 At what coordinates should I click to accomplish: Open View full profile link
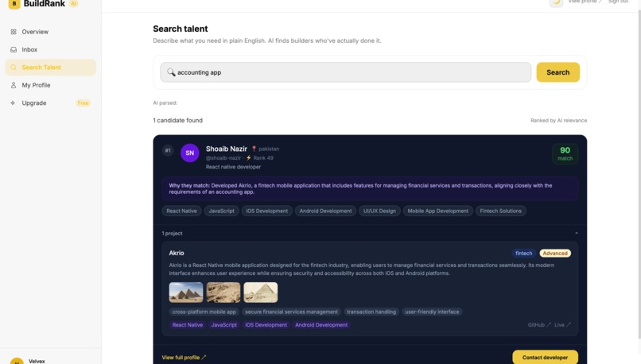[x=184, y=358]
